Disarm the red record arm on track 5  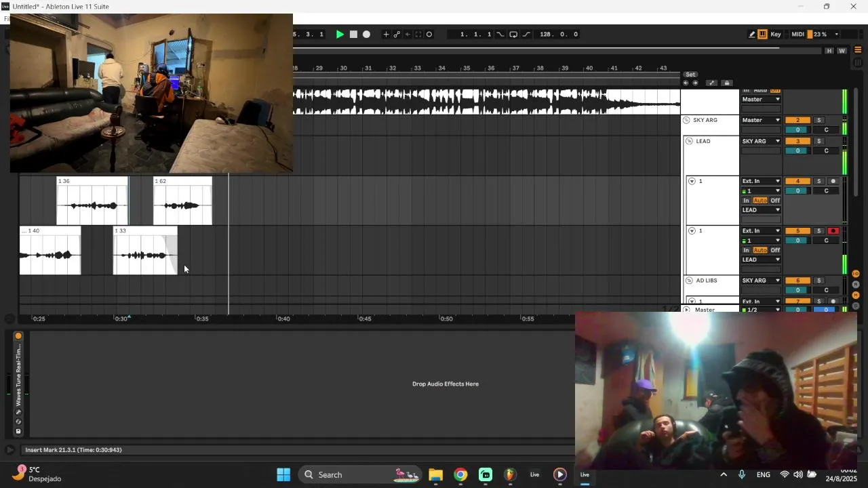(x=833, y=231)
